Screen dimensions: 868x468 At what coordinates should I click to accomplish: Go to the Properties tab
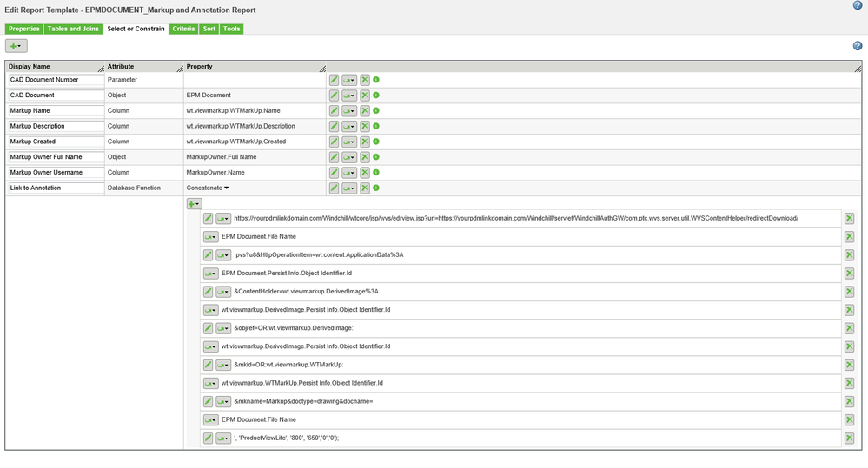[23, 29]
